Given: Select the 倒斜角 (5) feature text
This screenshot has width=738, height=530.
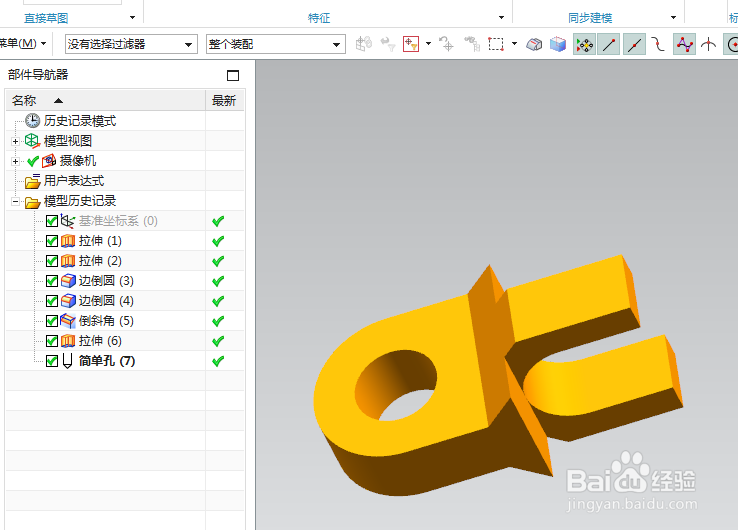Looking at the screenshot, I should pos(106,321).
